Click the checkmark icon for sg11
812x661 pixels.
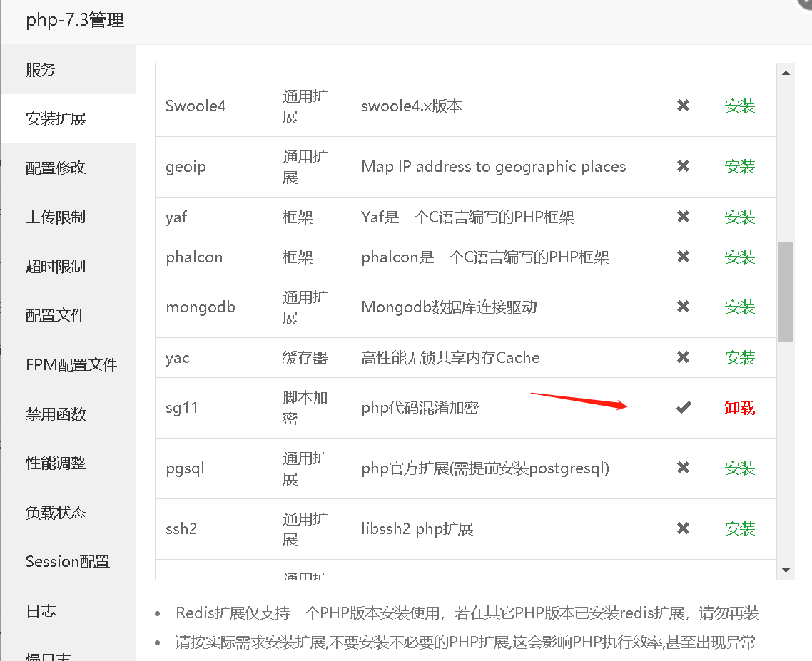coord(684,407)
